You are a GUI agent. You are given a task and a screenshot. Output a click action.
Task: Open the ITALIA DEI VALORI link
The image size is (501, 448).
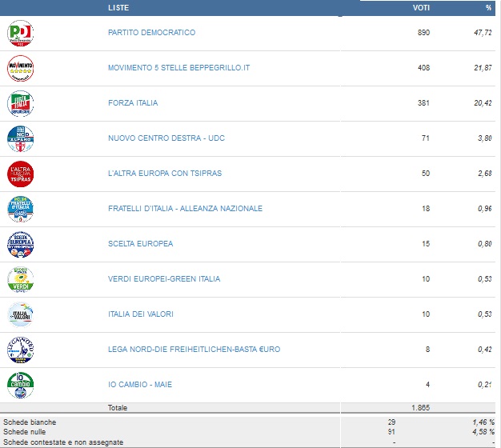(x=141, y=314)
